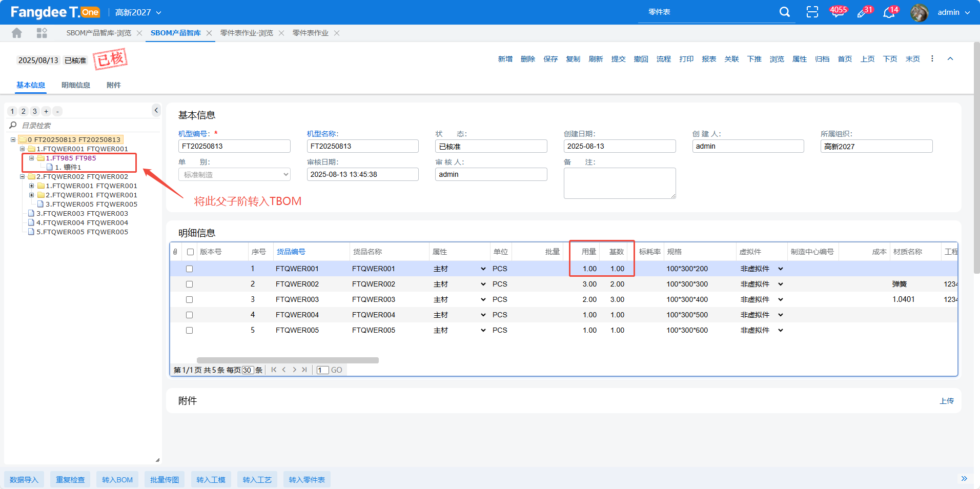
Task: Open the vertical three-dot more menu
Action: tap(932, 59)
